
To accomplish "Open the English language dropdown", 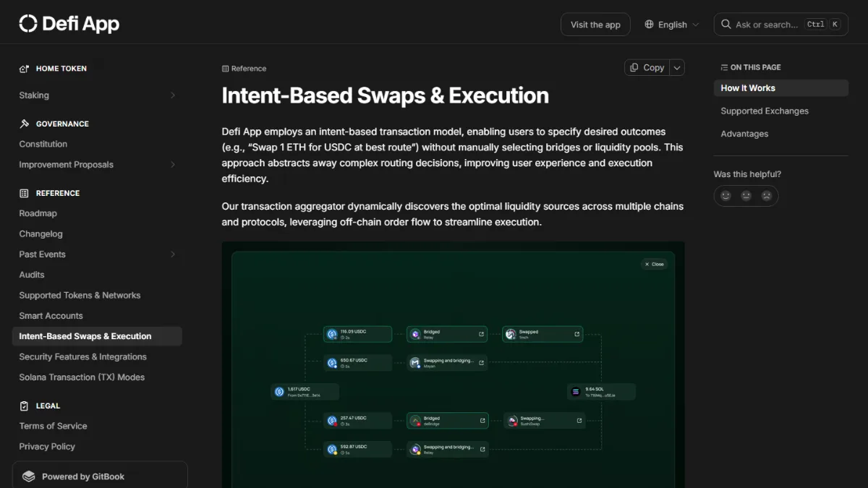I will 672,25.
